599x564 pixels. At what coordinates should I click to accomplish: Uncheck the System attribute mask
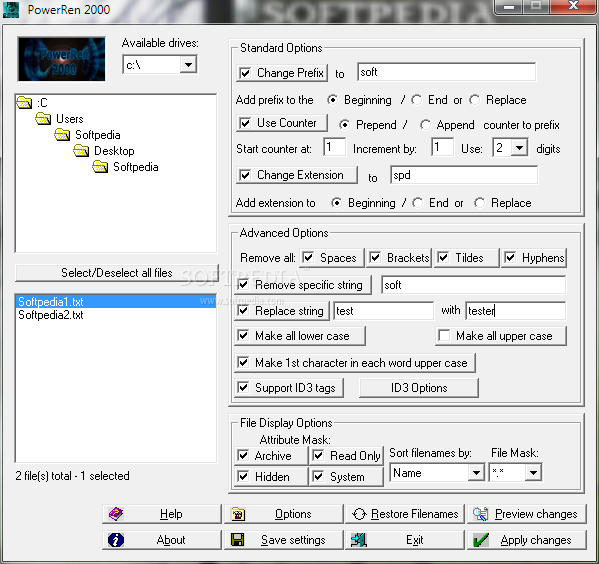318,476
